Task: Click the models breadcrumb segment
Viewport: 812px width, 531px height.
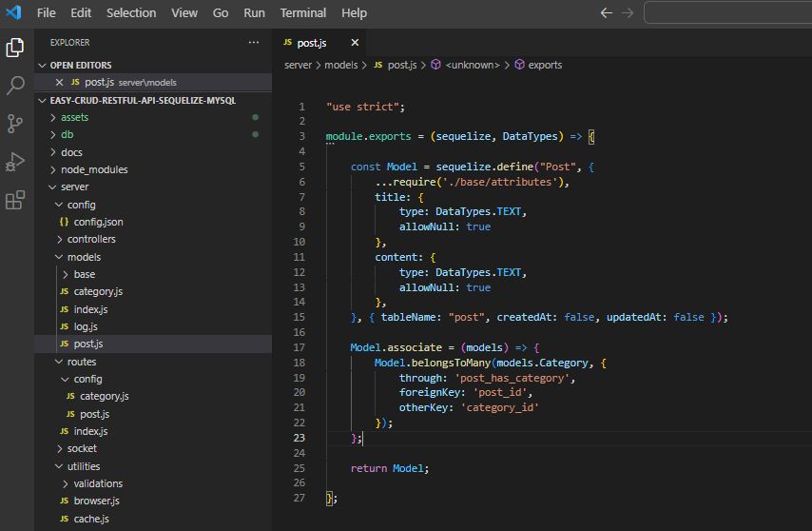Action: (x=340, y=65)
